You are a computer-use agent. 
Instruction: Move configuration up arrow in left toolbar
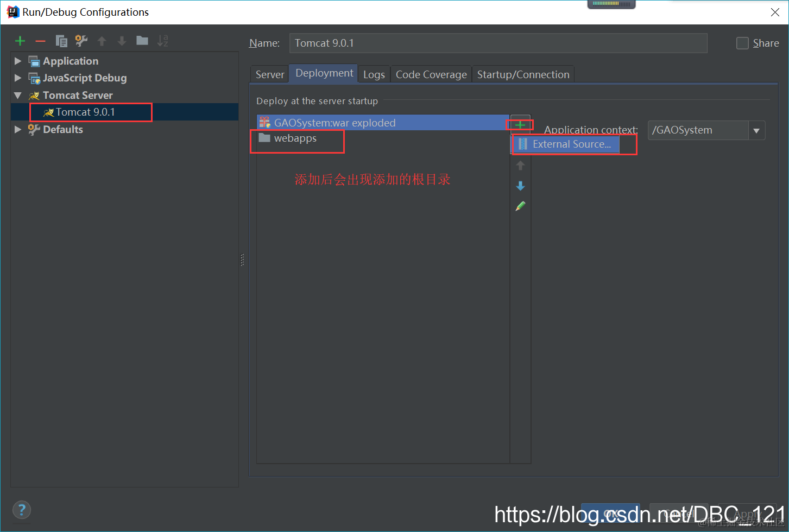pos(102,41)
